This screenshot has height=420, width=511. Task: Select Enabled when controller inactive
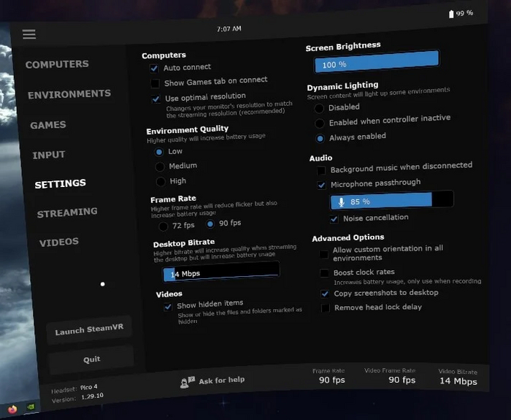pos(320,123)
